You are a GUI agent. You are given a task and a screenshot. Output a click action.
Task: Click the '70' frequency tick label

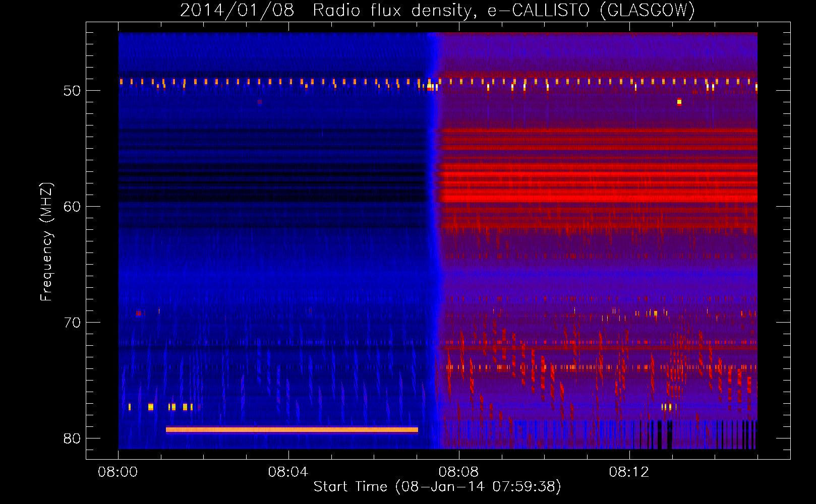point(72,323)
